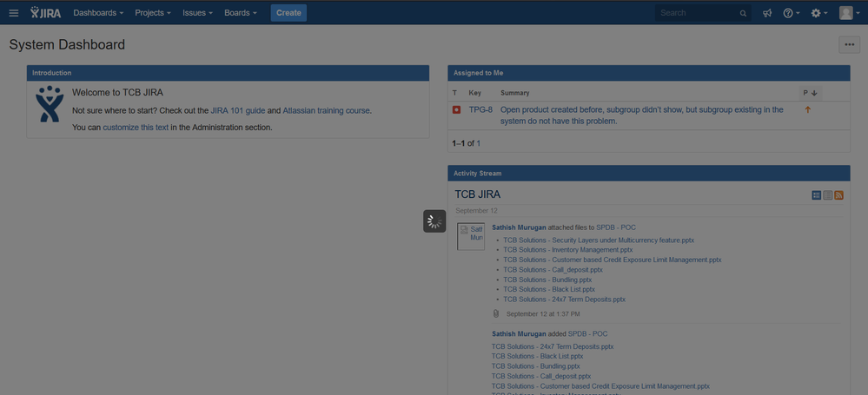Open the hamburger sidebar menu icon
Image resolution: width=868 pixels, height=395 pixels.
(x=14, y=13)
